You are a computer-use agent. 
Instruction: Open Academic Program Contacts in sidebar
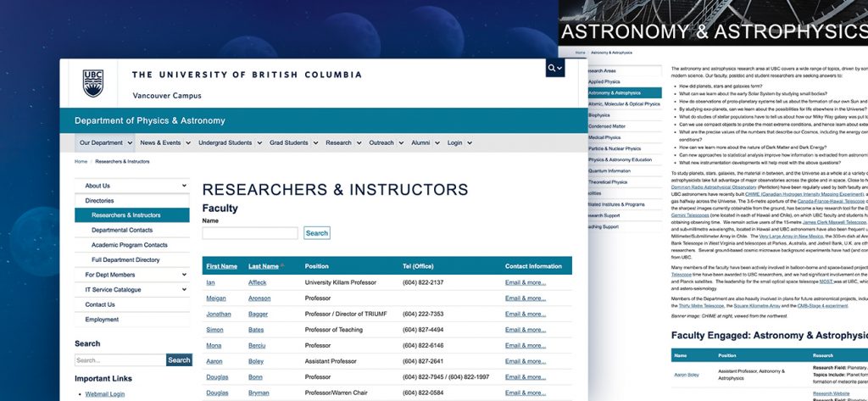coord(131,245)
